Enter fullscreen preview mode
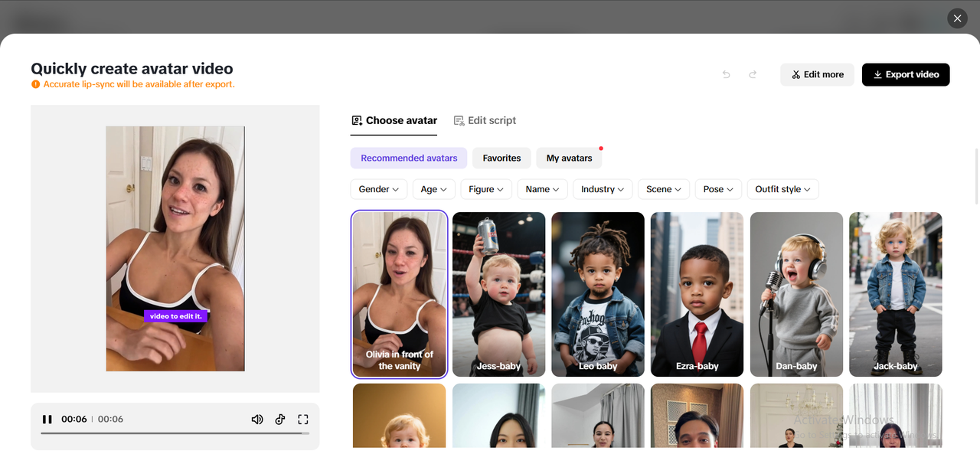 [x=303, y=419]
